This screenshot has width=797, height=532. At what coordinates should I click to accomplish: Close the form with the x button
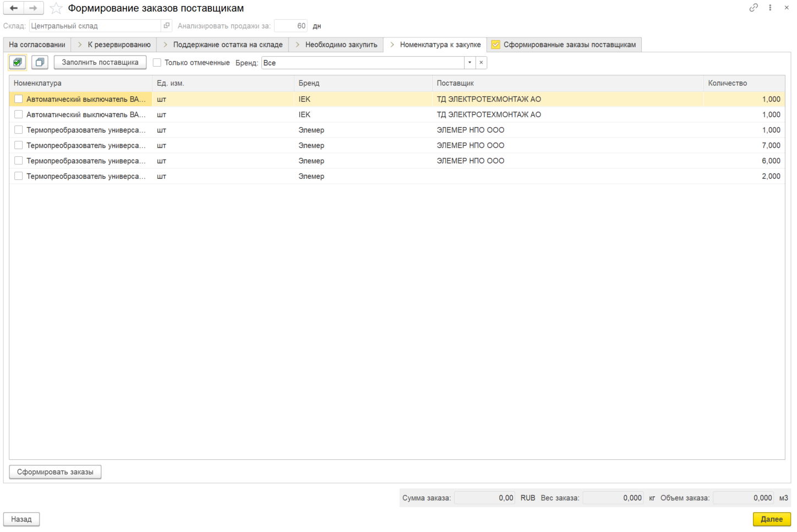pyautogui.click(x=787, y=8)
